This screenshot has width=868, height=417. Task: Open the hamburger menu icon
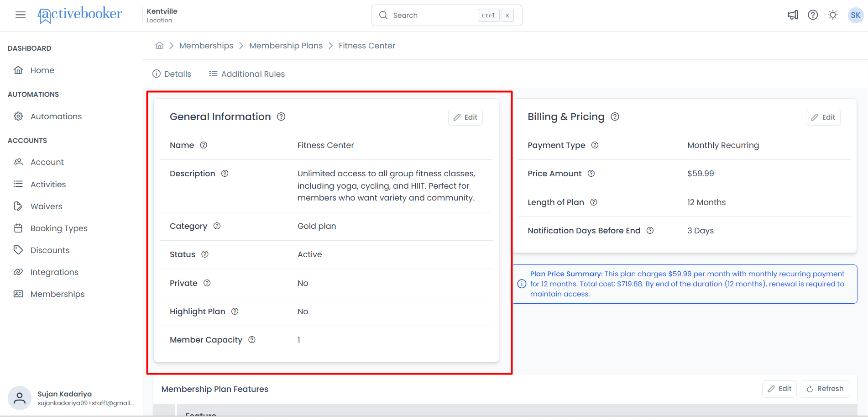[21, 15]
